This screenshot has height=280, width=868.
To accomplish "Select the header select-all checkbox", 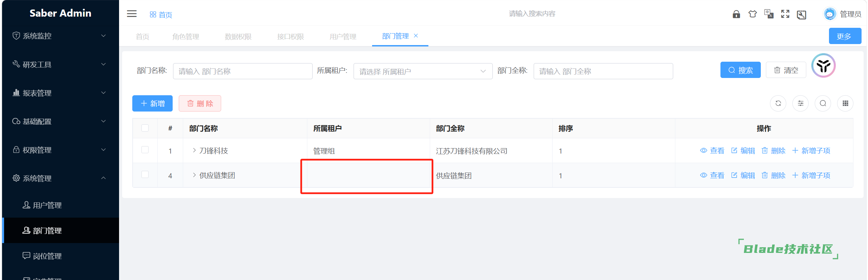I will [145, 128].
